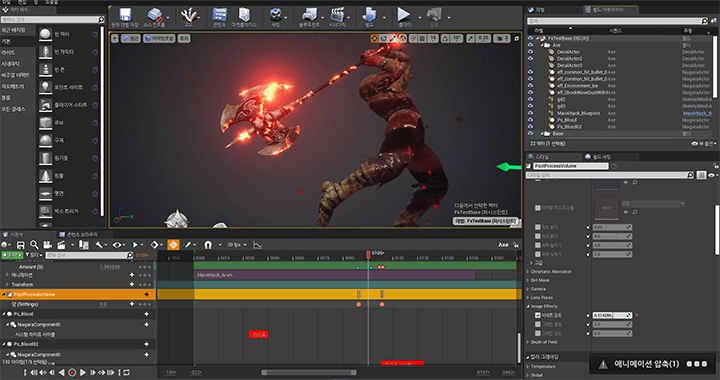Click the viewport Show button
Image resolution: width=720 pixels, height=380 pixels.
184,39
